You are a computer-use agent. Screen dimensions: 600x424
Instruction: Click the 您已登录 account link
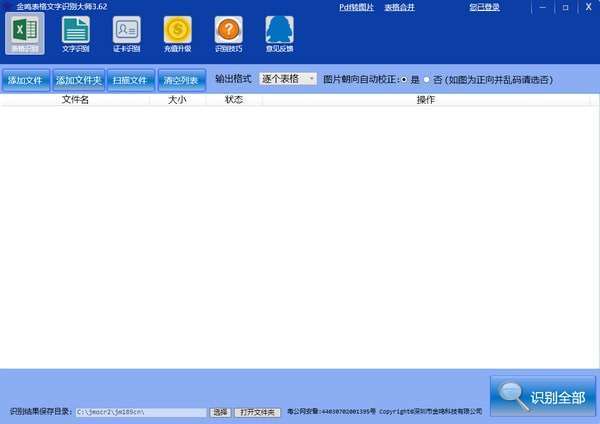pos(484,7)
